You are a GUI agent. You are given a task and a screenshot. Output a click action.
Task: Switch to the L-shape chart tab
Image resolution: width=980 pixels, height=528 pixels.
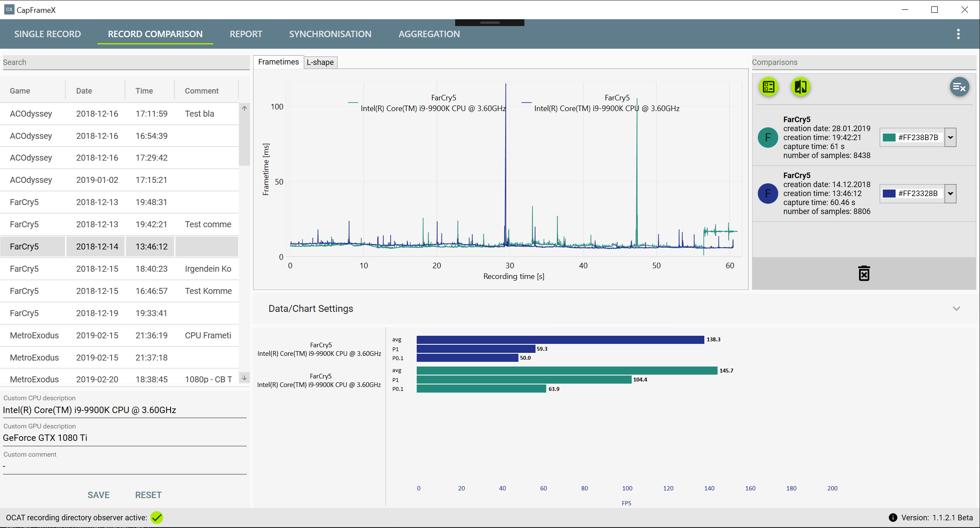pos(320,62)
